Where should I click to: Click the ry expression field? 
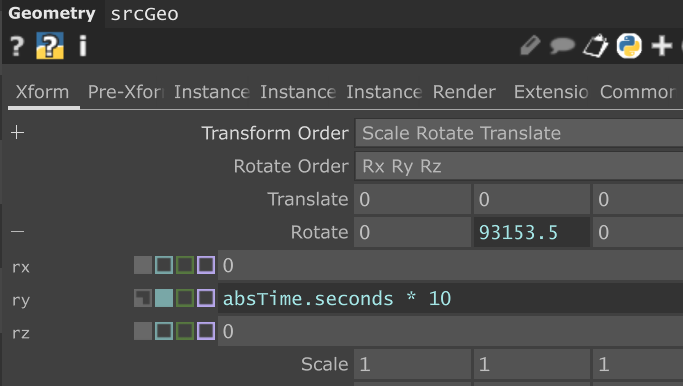click(x=450, y=298)
